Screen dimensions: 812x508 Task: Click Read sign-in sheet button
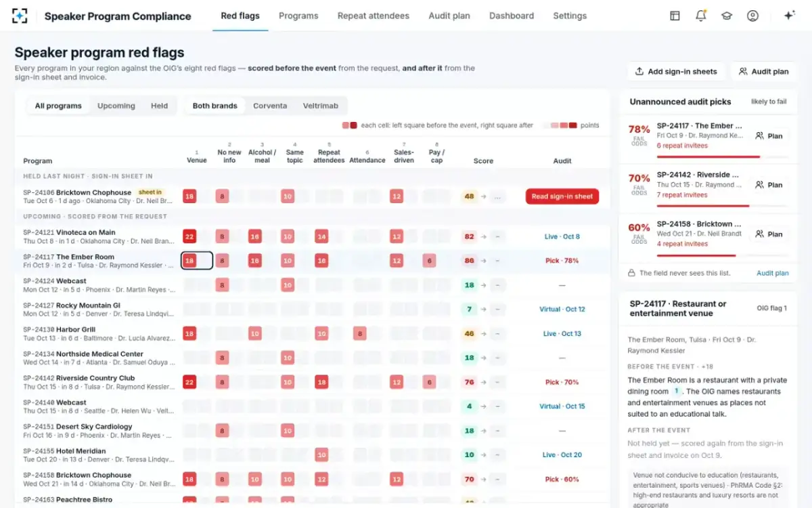coord(562,196)
